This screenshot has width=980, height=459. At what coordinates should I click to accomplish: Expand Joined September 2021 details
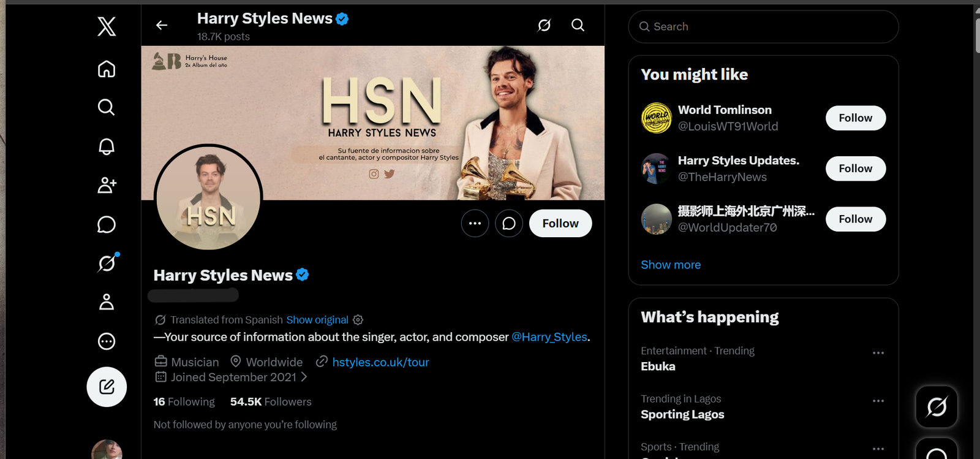click(x=231, y=377)
